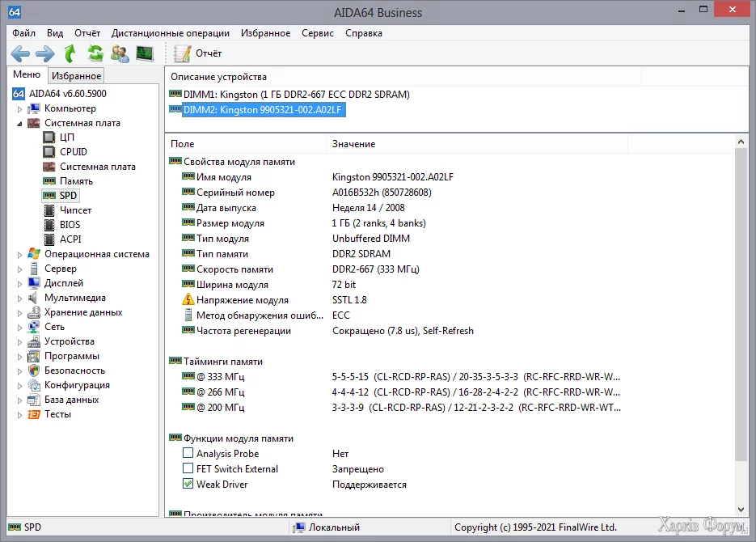
Task: Click the vertical scrollbar down arrow
Action: pos(741,509)
